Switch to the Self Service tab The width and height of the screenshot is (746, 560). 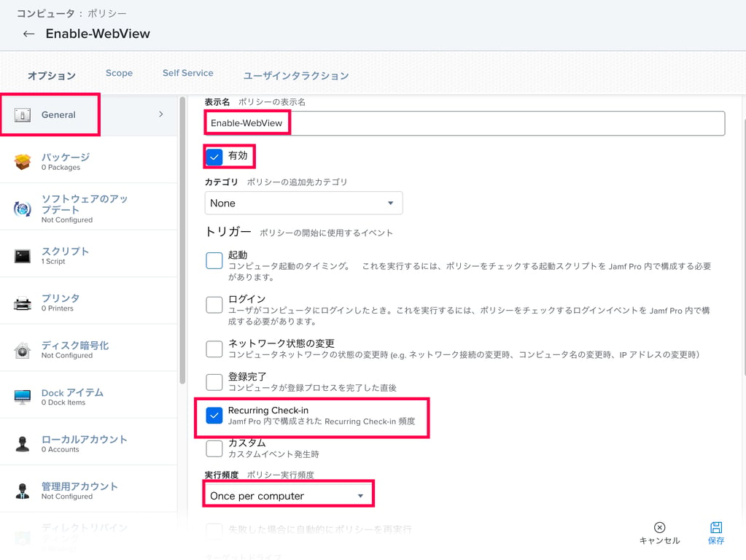click(x=188, y=73)
